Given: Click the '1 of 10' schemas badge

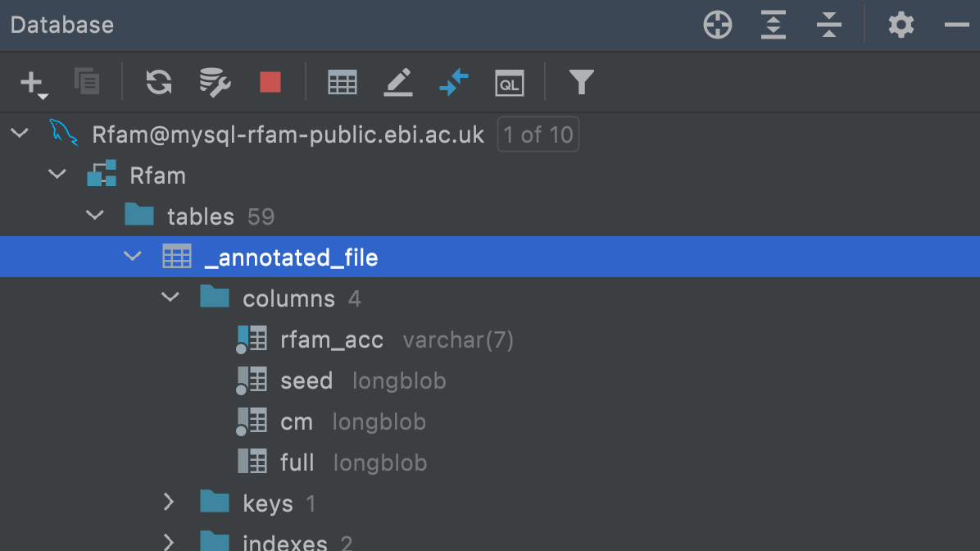Looking at the screenshot, I should click(x=538, y=134).
